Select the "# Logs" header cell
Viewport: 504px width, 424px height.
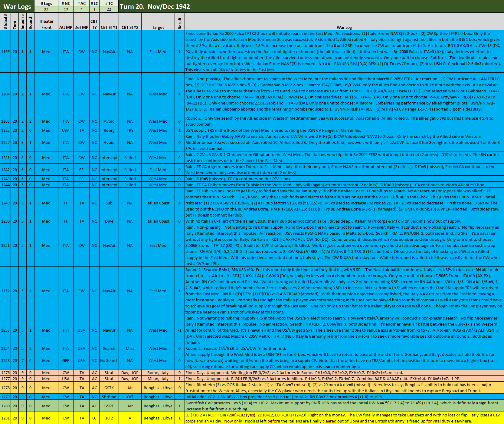[46, 3]
